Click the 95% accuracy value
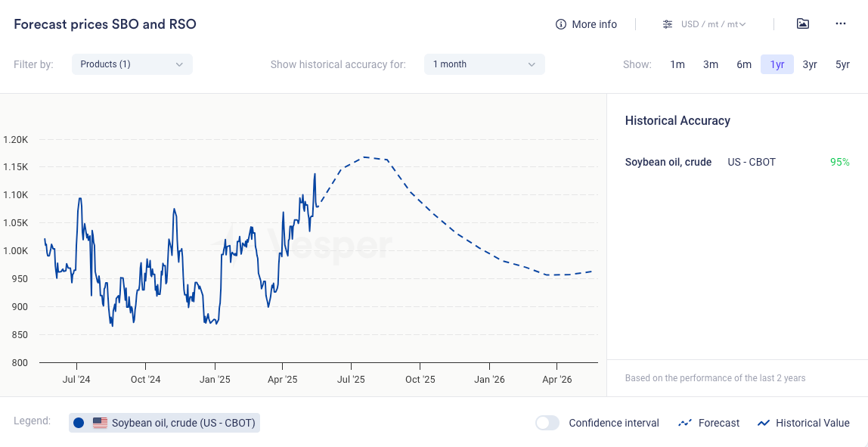The width and height of the screenshot is (868, 447). [839, 162]
